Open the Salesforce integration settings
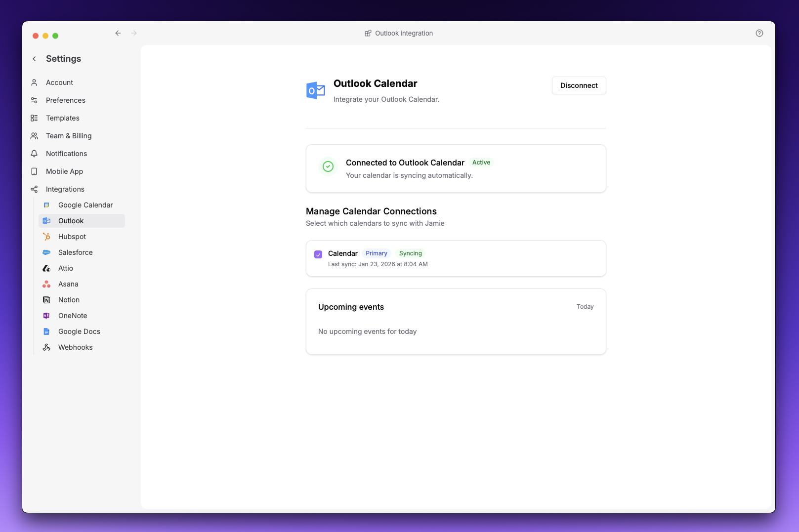Screen dimensions: 799x532 [75, 252]
